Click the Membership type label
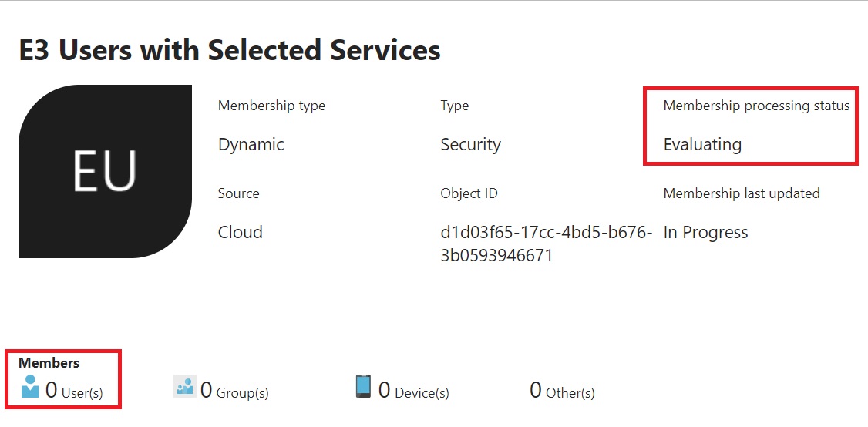 272,106
